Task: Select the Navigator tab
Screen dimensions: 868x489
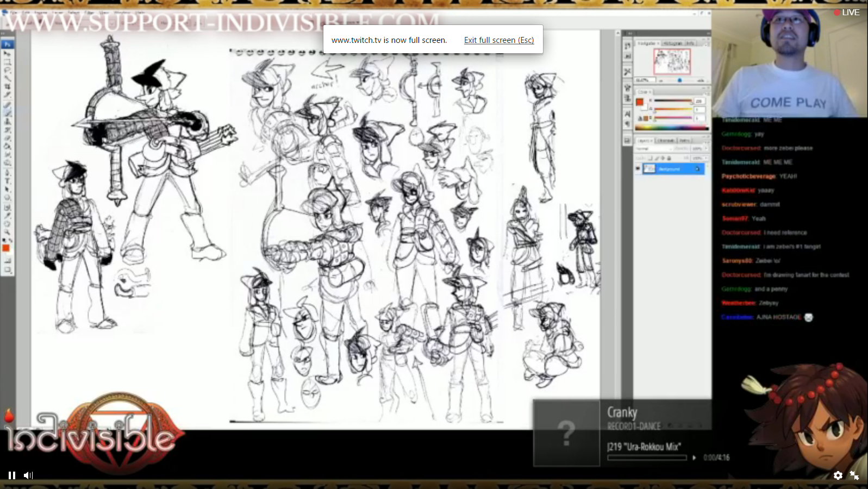Action: pyautogui.click(x=648, y=43)
